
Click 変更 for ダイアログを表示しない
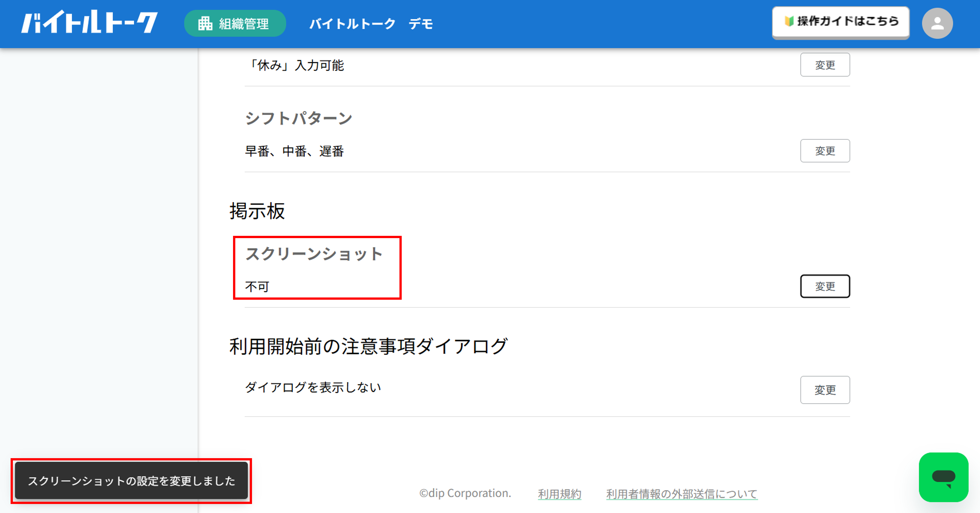click(825, 390)
